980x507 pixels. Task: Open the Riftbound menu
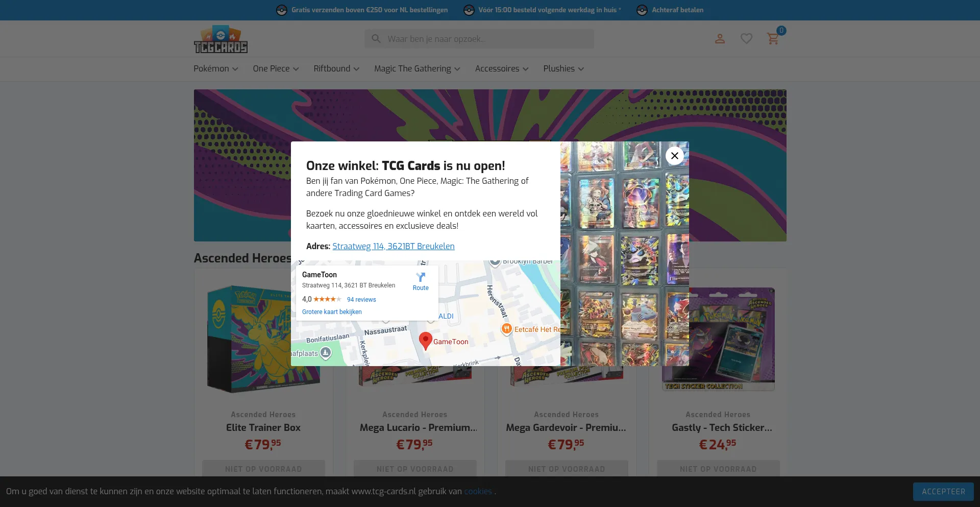(336, 69)
